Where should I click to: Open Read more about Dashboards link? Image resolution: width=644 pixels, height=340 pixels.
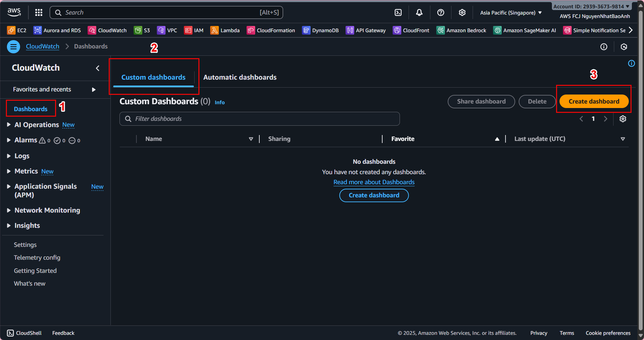[x=374, y=182]
